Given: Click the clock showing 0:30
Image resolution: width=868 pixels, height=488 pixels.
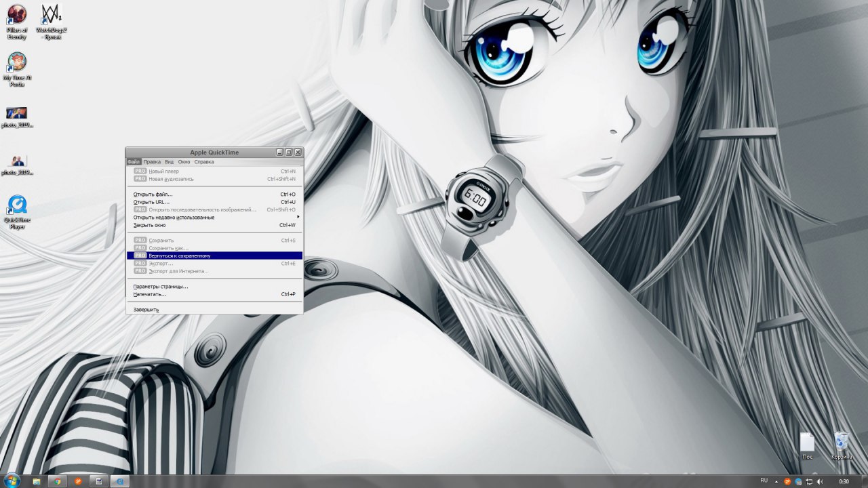Looking at the screenshot, I should tap(844, 481).
